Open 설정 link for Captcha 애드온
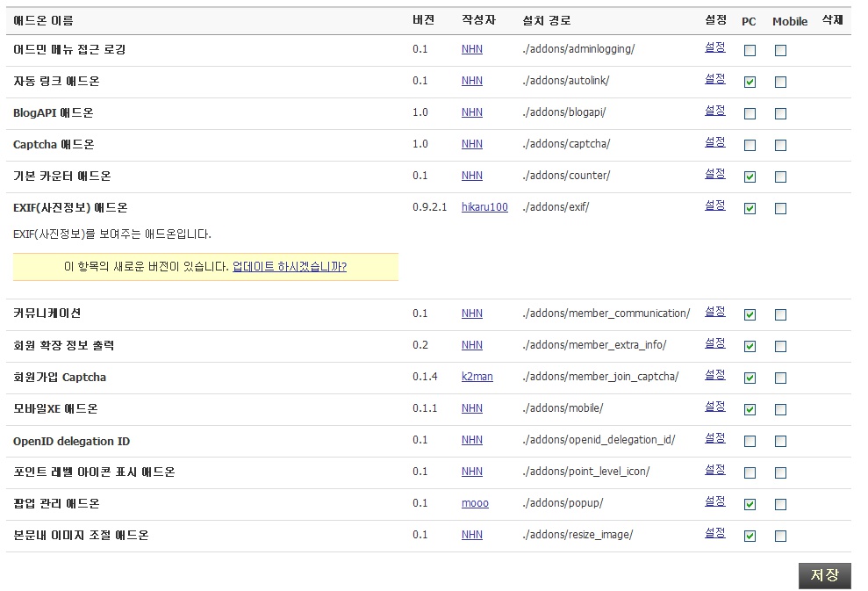 714,142
